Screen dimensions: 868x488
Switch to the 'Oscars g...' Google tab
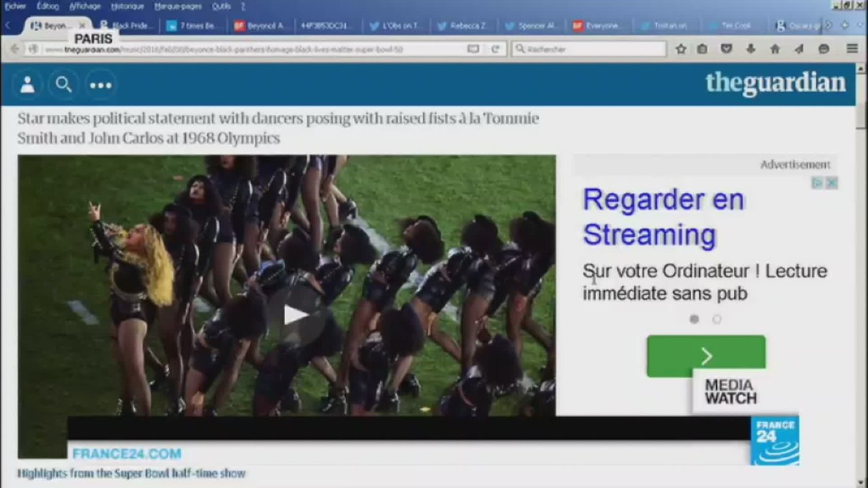[x=797, y=26]
